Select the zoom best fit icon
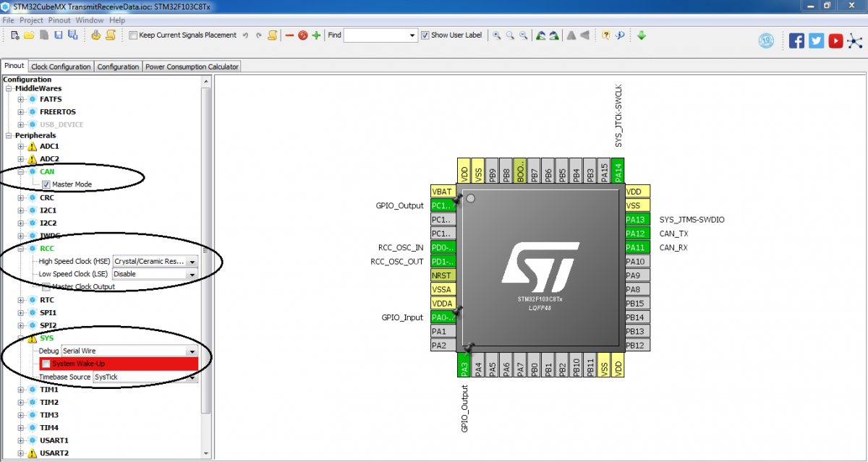This screenshot has height=462, width=868. pyautogui.click(x=509, y=35)
